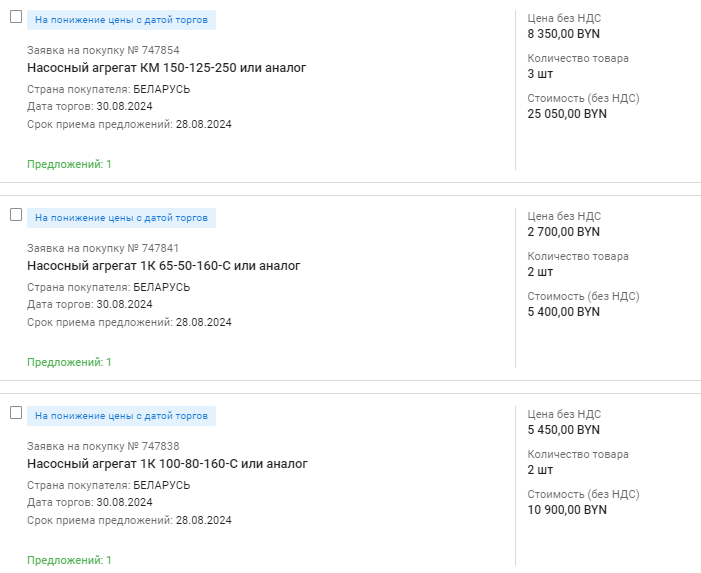Select the checkbox for request № 747841
This screenshot has height=573, width=701.
point(16,215)
